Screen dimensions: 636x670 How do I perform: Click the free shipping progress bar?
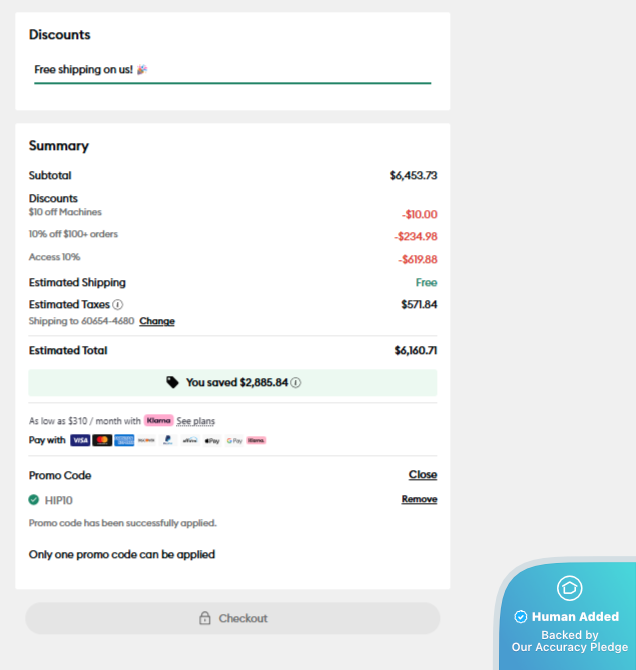(232, 83)
